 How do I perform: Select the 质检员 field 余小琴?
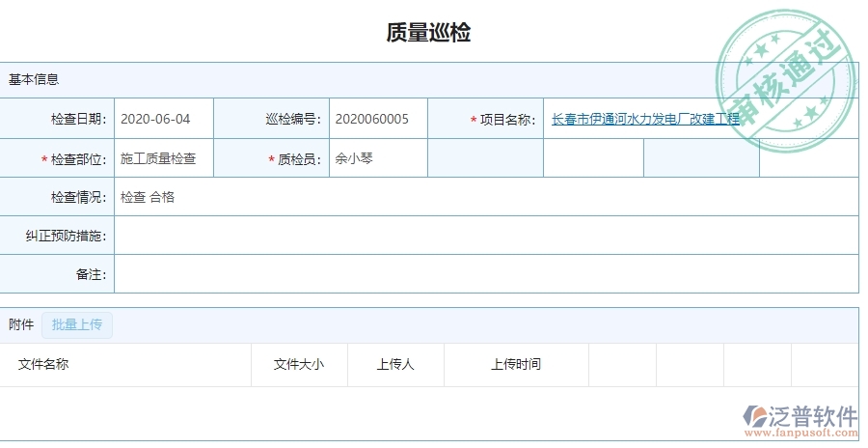[x=378, y=158]
